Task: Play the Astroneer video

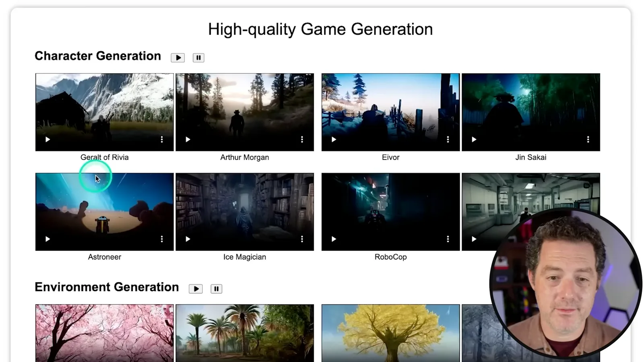Action: [x=47, y=239]
